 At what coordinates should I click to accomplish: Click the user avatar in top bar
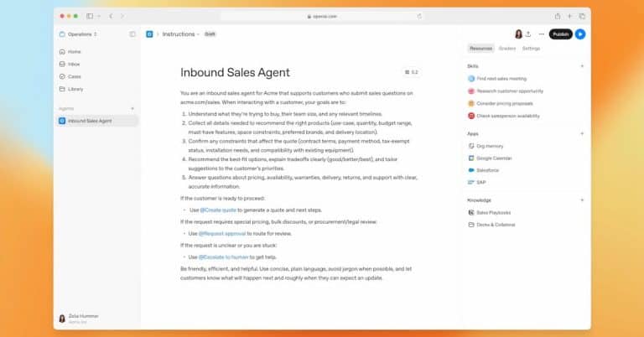518,34
